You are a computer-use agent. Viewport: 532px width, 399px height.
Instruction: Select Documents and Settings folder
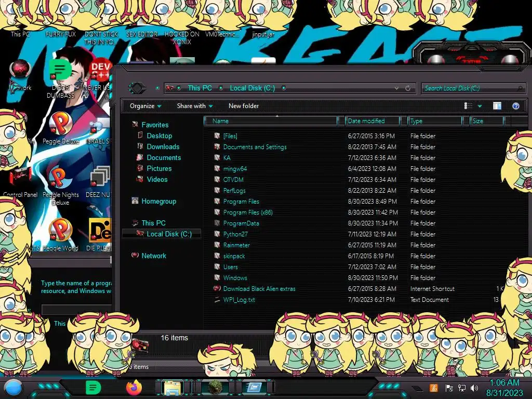tap(255, 147)
